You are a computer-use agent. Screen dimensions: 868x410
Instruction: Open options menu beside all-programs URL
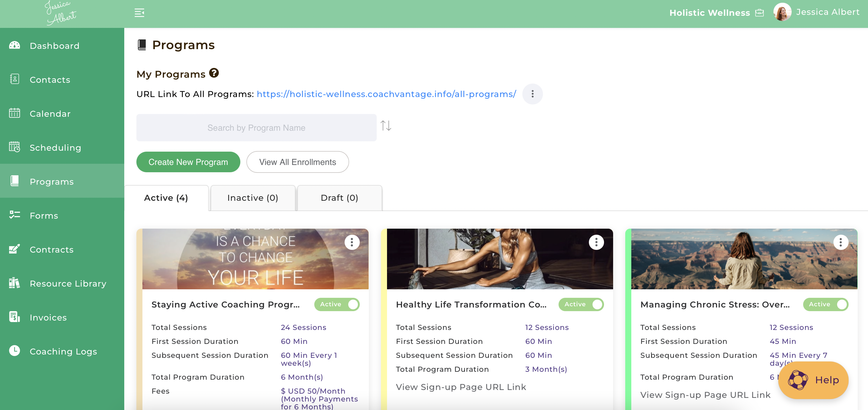[x=533, y=94]
